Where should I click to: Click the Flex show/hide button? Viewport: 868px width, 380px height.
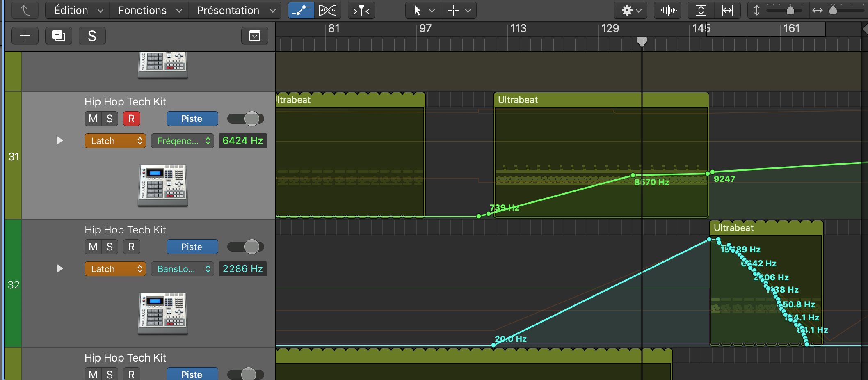(327, 10)
